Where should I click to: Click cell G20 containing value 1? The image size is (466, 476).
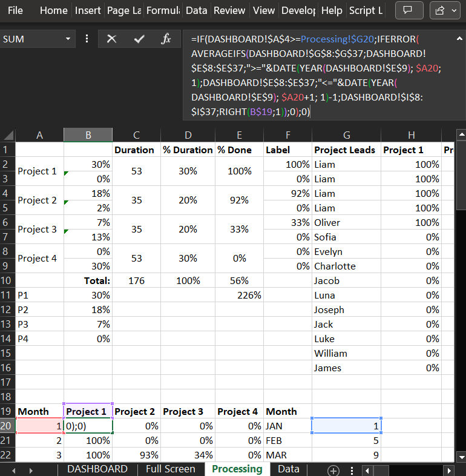[346, 426]
